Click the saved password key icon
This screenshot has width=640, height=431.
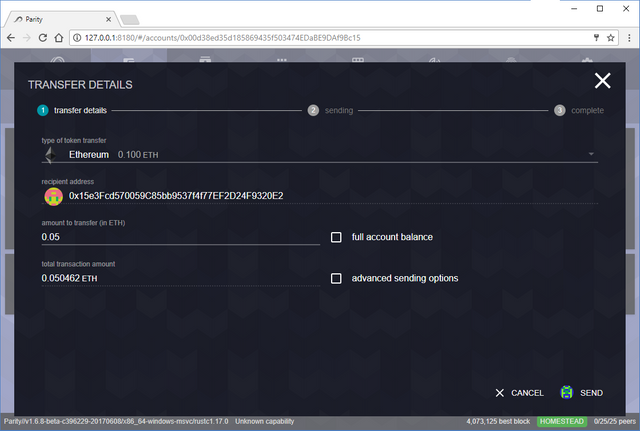click(596, 38)
